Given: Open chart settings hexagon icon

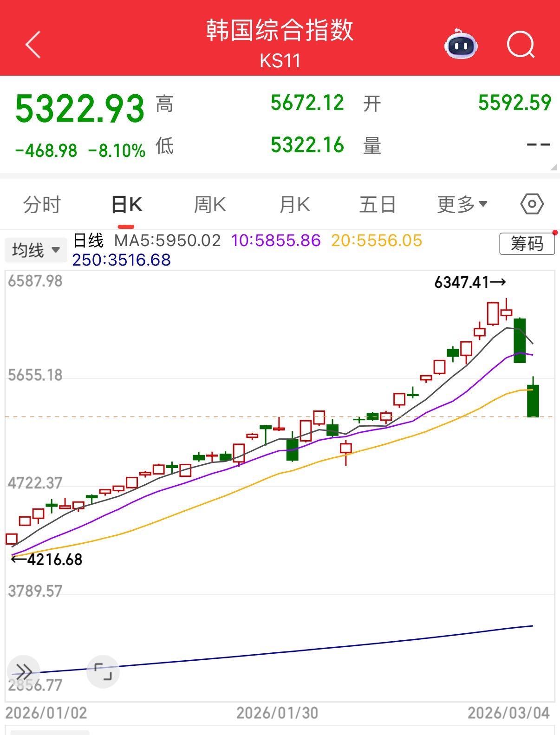Looking at the screenshot, I should pyautogui.click(x=532, y=204).
